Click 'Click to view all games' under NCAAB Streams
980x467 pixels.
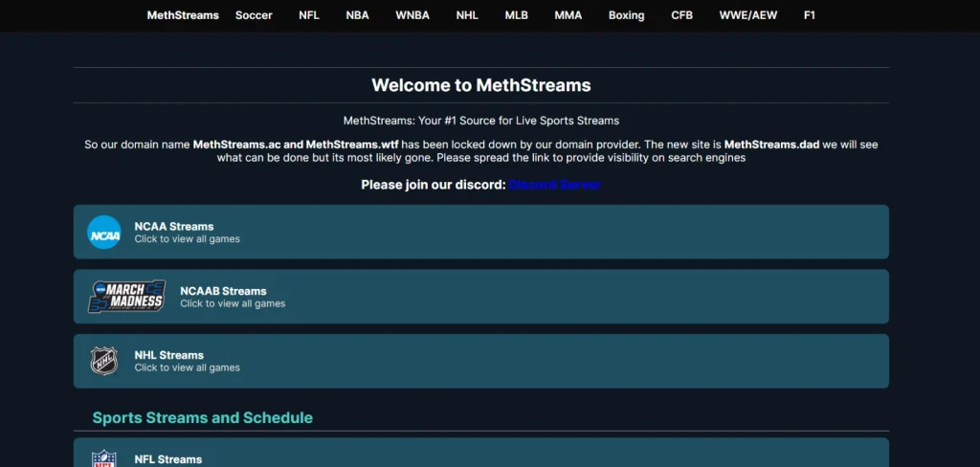233,303
